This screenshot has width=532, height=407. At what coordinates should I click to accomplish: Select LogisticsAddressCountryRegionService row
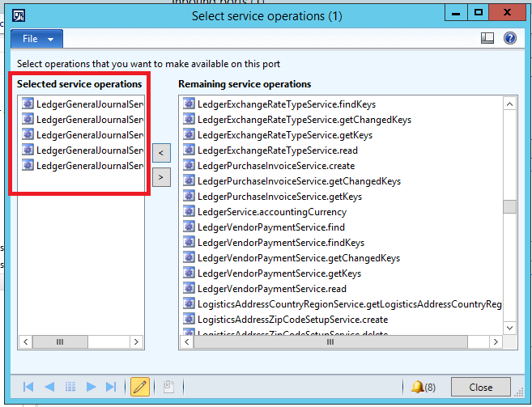(x=350, y=304)
